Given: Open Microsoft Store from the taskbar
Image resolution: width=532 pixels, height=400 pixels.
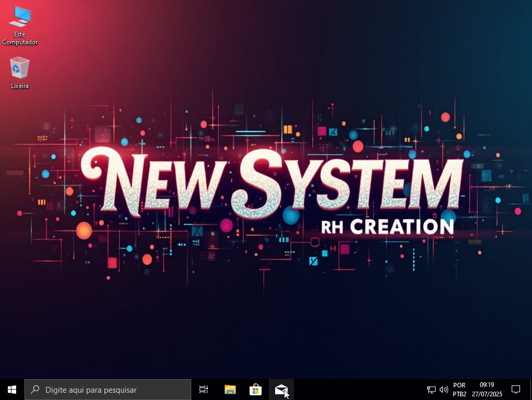Looking at the screenshot, I should click(255, 390).
